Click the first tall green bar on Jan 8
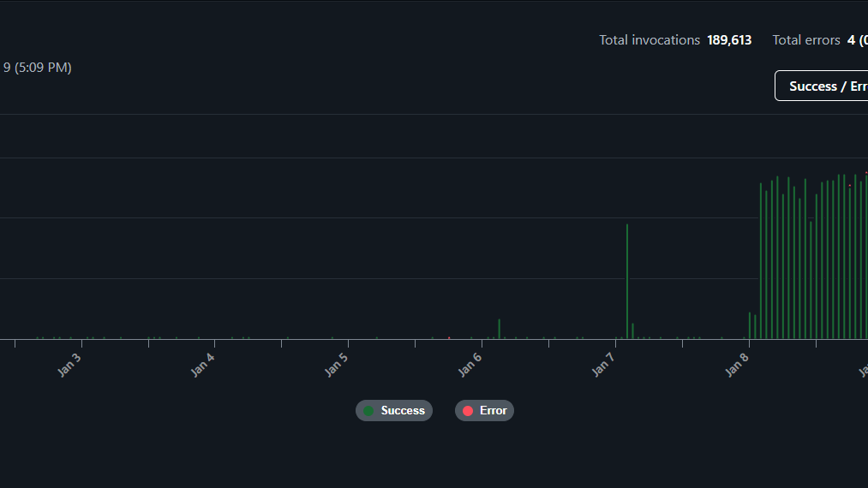Viewport: 868px width, 488px height. (761, 260)
